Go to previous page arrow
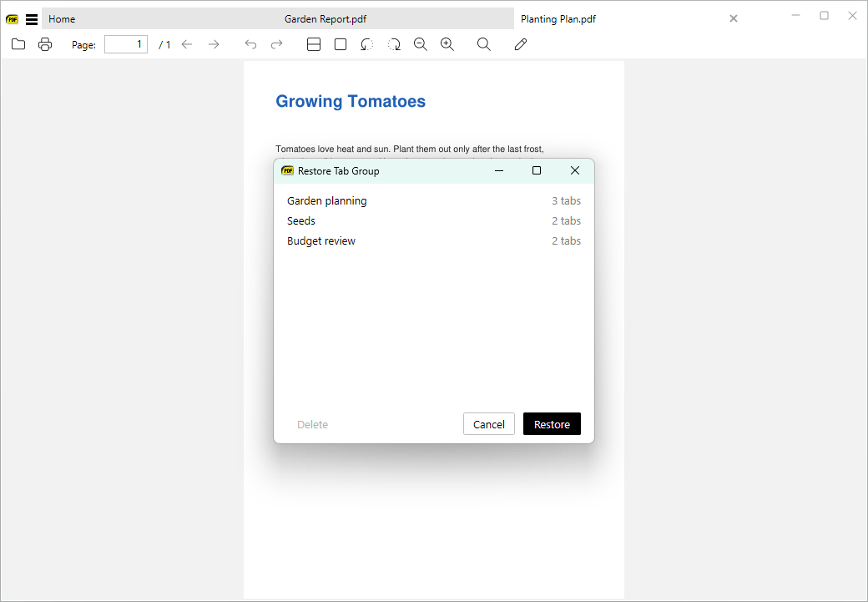The width and height of the screenshot is (868, 602). [187, 44]
